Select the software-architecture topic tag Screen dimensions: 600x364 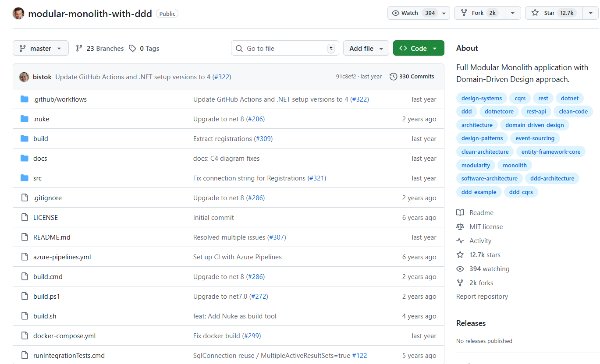[490, 178]
